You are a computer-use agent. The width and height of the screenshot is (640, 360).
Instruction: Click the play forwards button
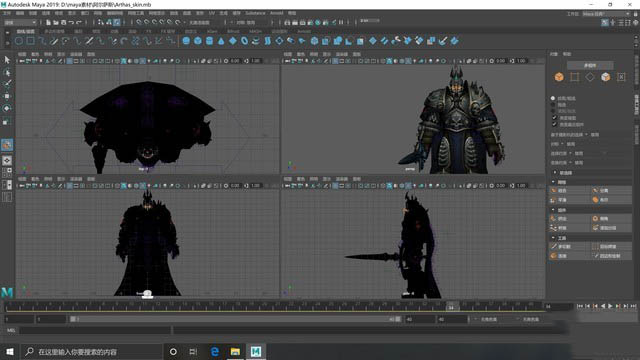pyautogui.click(x=611, y=306)
